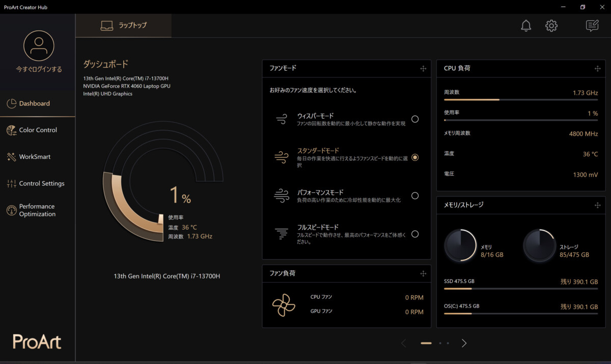Viewport: 611px width, 364px height.
Task: Click the 1 % usage value in CPU 負荷
Action: coord(593,114)
